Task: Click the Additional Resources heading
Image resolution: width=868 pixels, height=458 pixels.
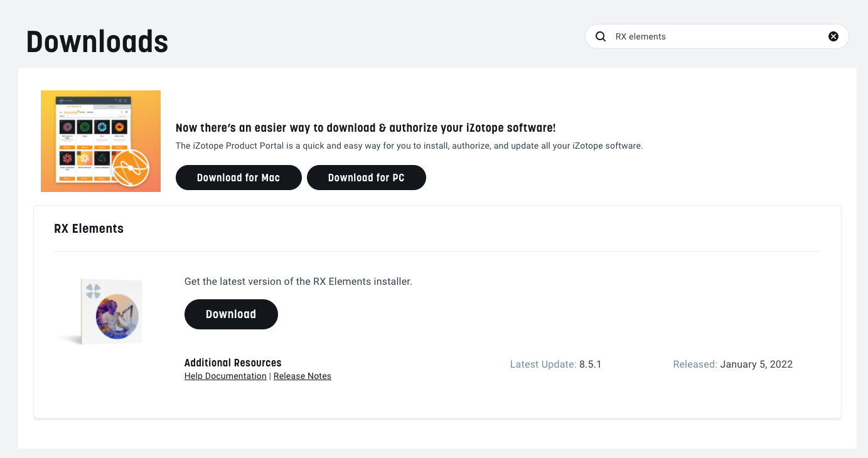Action: point(233,363)
